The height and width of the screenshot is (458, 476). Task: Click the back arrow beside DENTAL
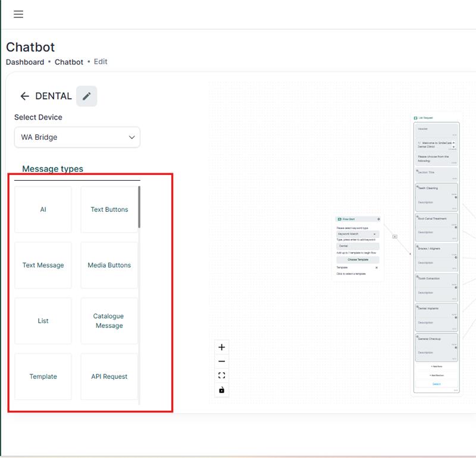(24, 96)
